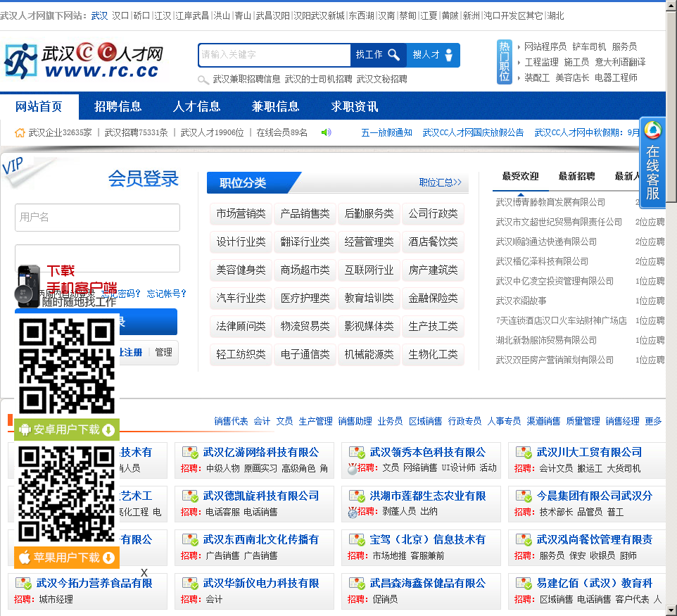Focus the 用户名 username field
The width and height of the screenshot is (677, 616).
tap(97, 218)
